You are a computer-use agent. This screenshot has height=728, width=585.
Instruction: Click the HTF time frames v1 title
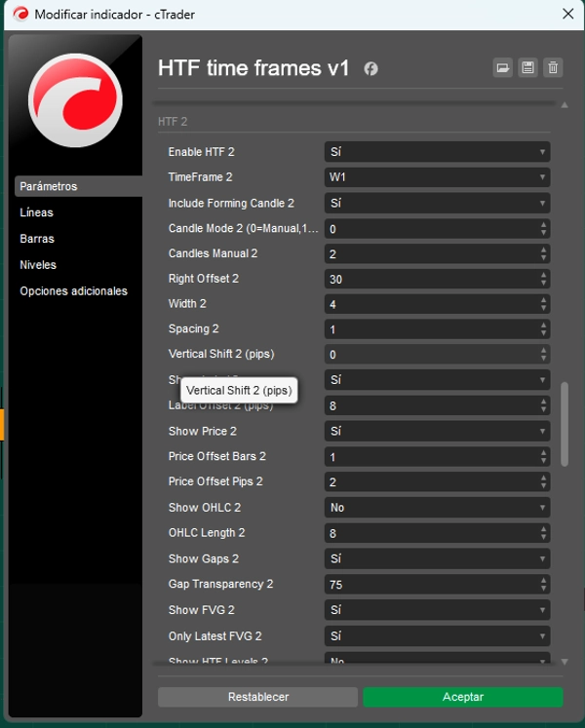tap(253, 68)
